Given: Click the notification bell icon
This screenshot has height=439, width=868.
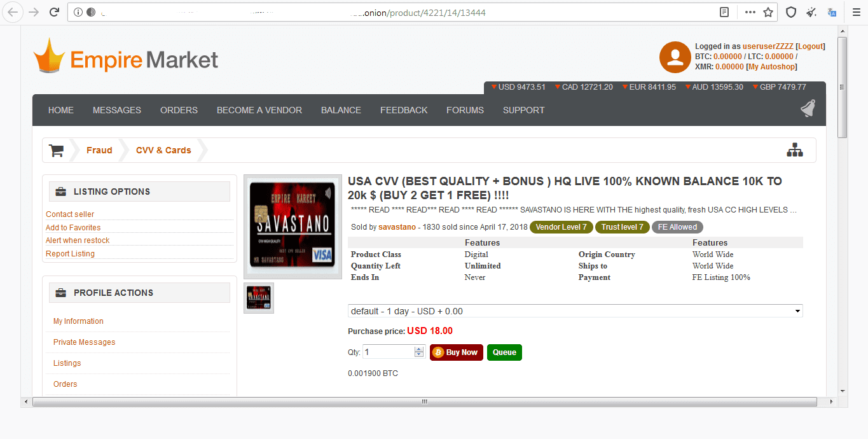Looking at the screenshot, I should (x=808, y=109).
